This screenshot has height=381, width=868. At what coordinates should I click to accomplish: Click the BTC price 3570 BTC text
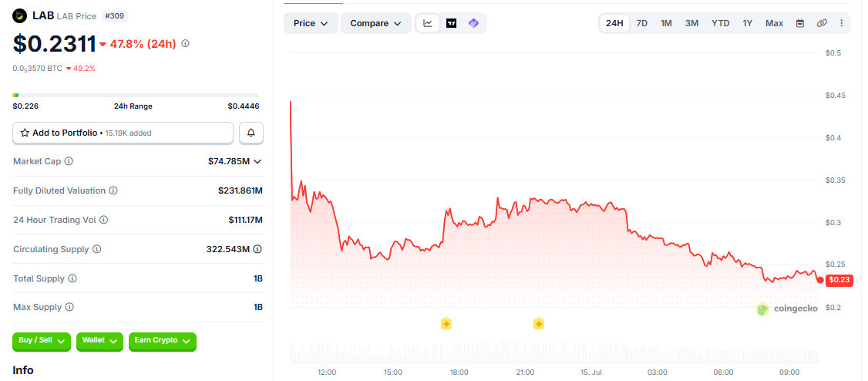[x=37, y=69]
